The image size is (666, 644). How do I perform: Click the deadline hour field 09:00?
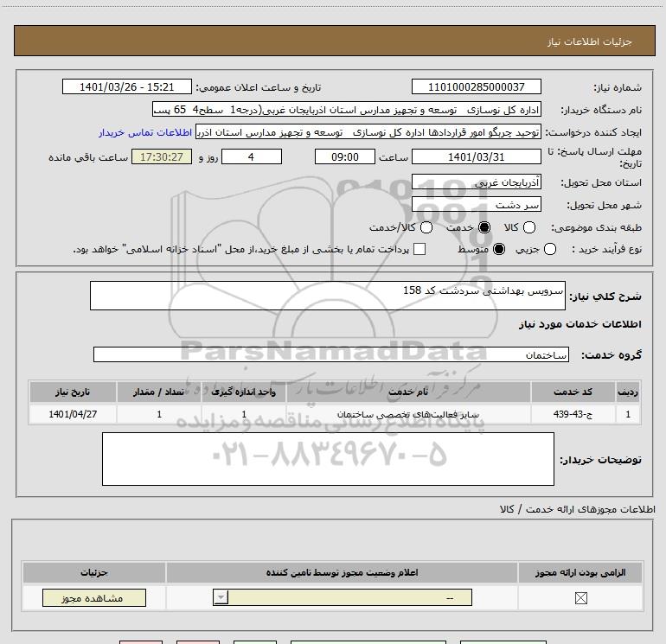pos(345,156)
